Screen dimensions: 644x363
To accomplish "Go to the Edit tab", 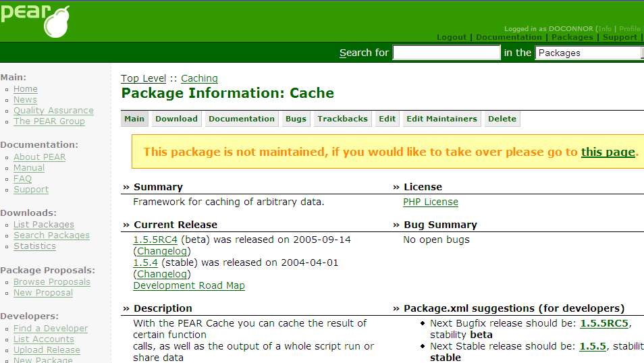I will click(x=387, y=119).
